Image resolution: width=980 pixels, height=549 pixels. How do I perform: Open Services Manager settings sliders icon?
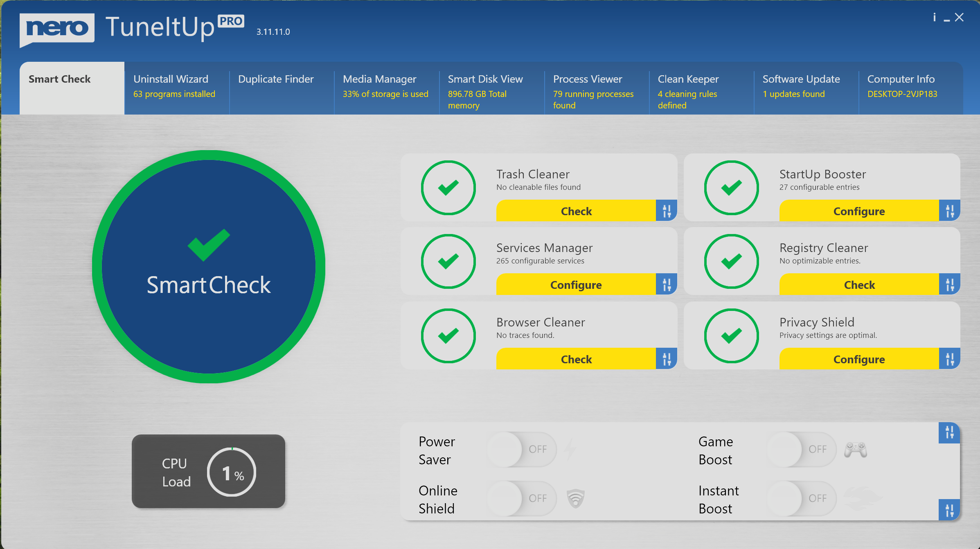[x=667, y=284]
